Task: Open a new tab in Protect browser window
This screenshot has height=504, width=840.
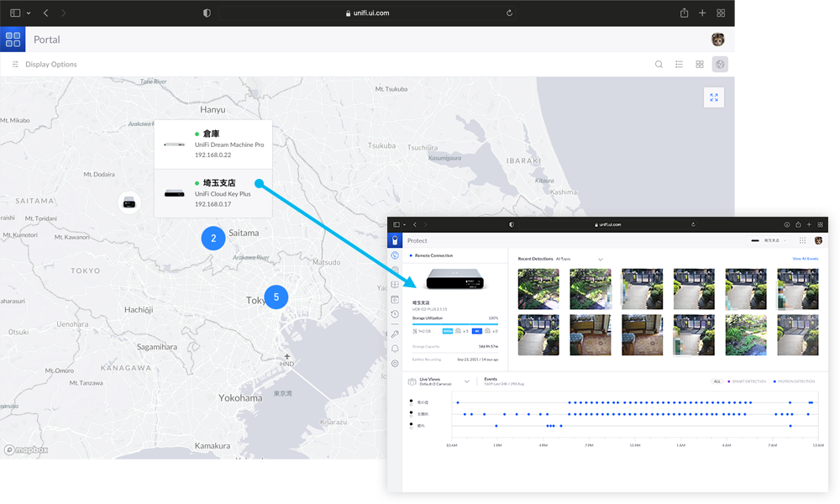Action: (x=809, y=225)
